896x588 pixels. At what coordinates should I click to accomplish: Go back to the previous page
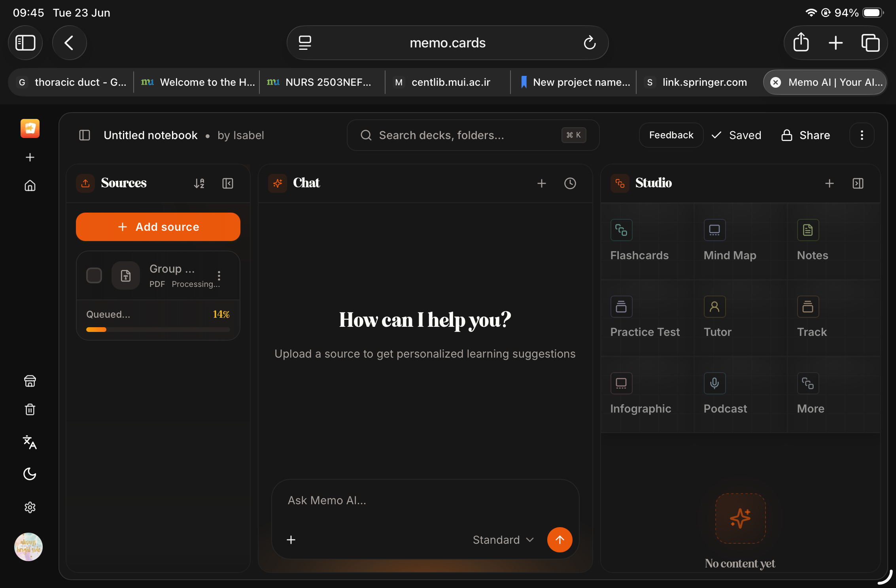[x=69, y=43]
